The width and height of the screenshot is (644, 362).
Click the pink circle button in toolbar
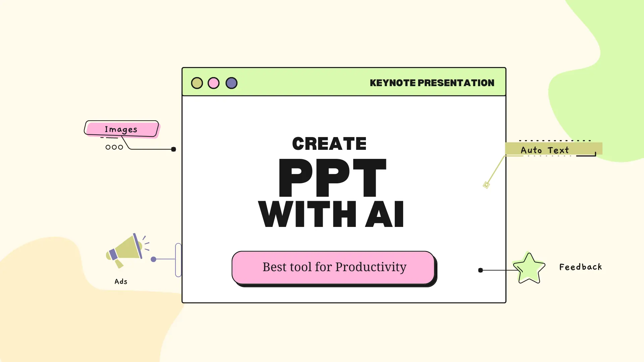(214, 83)
